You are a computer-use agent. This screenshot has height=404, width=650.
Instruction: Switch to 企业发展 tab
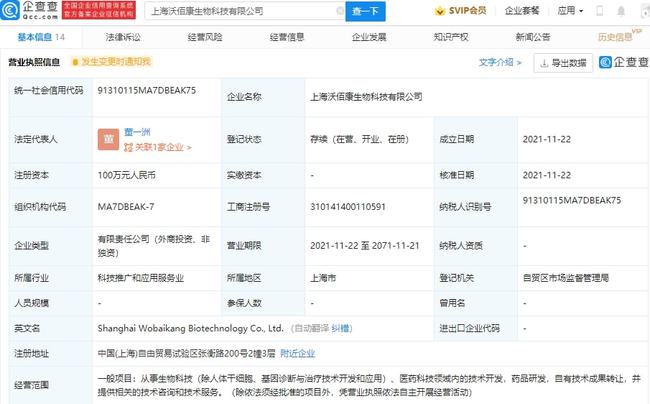click(369, 37)
